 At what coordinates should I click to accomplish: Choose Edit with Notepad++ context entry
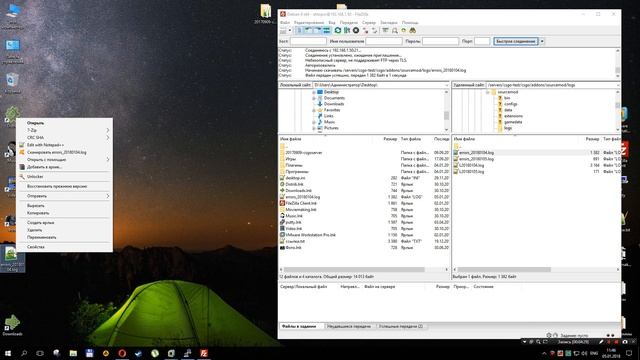(64, 145)
